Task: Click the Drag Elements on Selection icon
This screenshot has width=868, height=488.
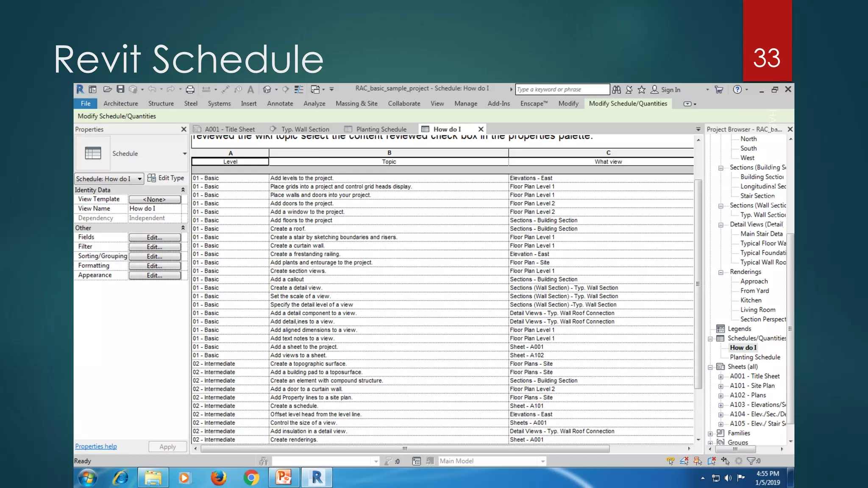Action: tap(725, 461)
